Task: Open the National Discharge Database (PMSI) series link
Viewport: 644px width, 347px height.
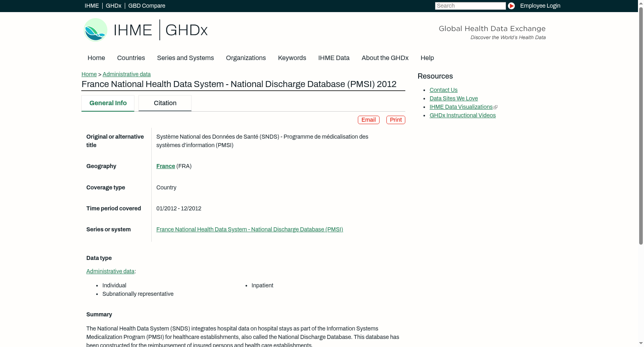Action: click(250, 229)
